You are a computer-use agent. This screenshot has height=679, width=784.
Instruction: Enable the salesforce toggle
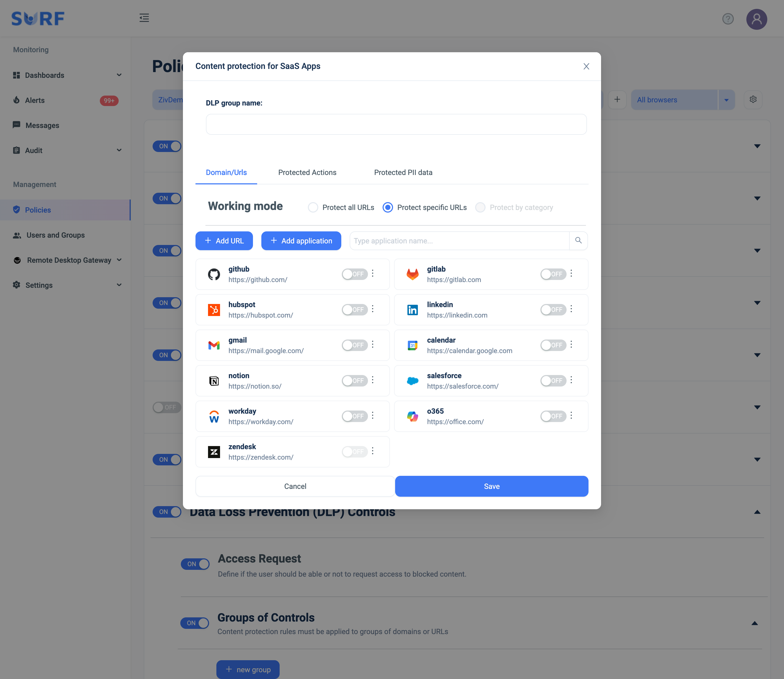click(x=553, y=381)
